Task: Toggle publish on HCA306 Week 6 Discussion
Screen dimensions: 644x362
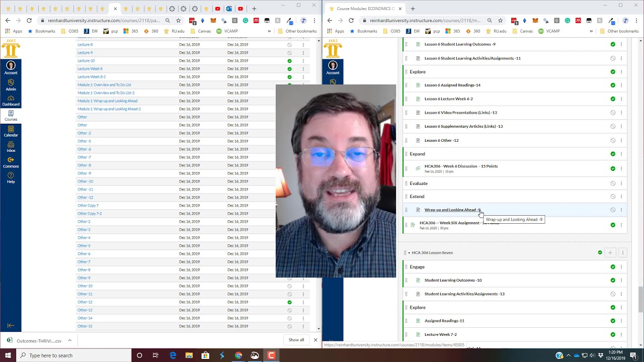Action: coord(613,168)
